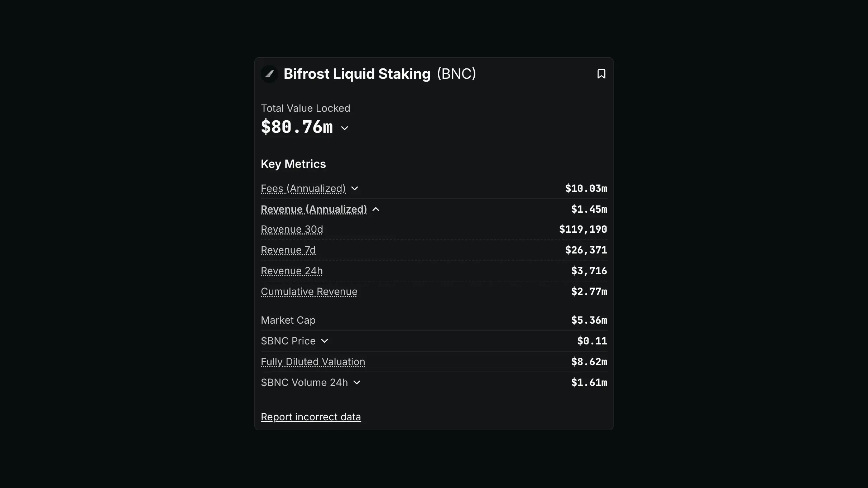This screenshot has height=488, width=868.
Task: Click the $BNC Price row label
Action: pos(288,341)
